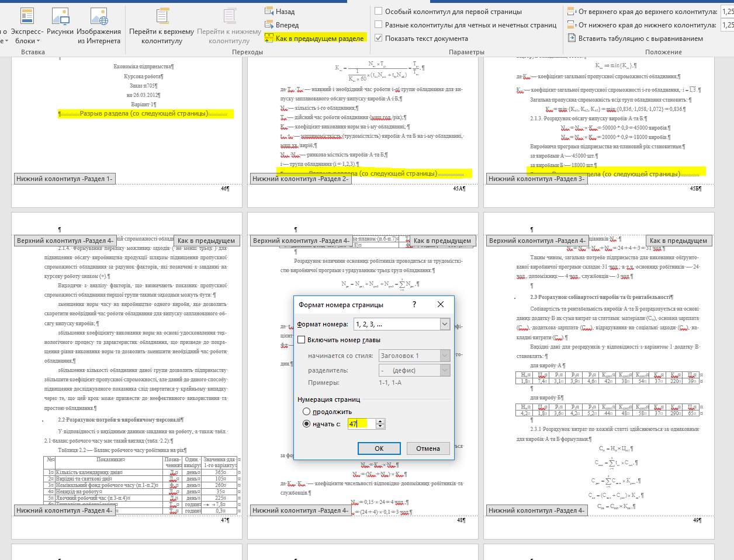Enable Разные колонтитулы для четных и нечетных страниц
Screen dimensions: 734x560
[x=379, y=25]
